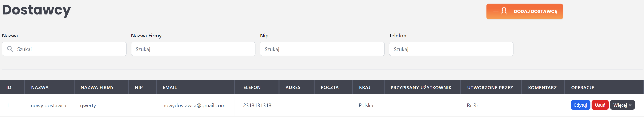
Task: Click the KRAJ column header
Action: 365,88
